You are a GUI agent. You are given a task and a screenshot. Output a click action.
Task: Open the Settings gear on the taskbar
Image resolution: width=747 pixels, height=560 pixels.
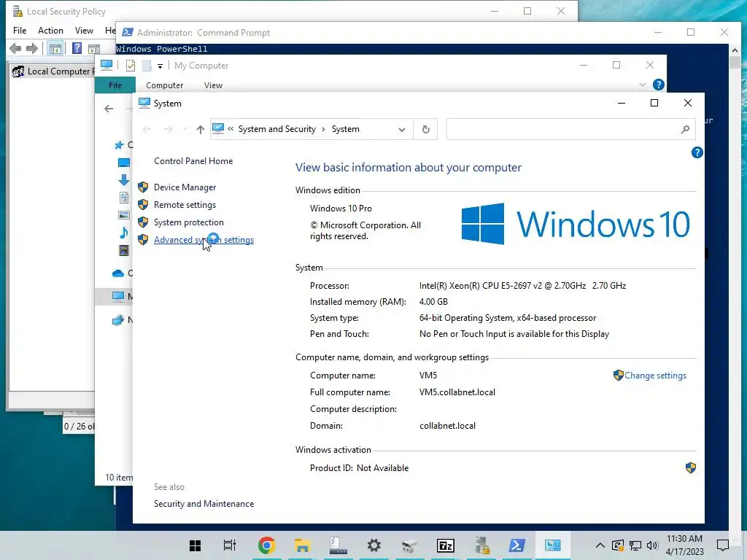(x=374, y=545)
